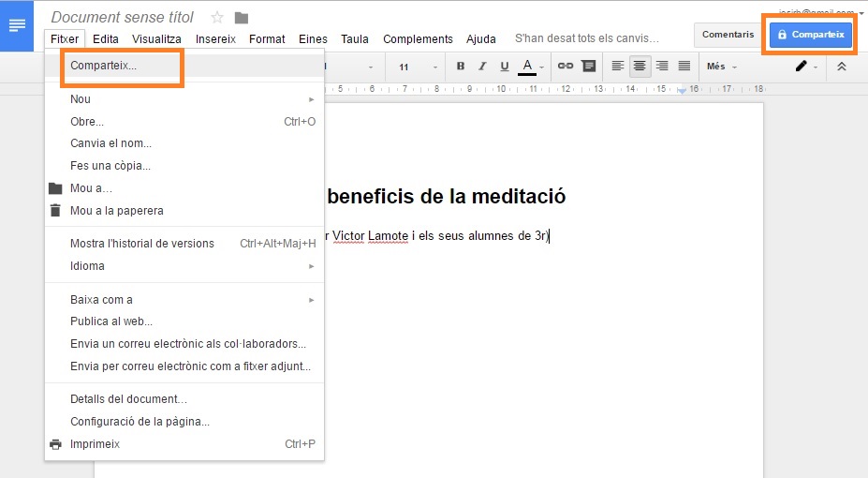Screen dimensions: 868x478
Task: Align text to the right
Action: (x=662, y=66)
